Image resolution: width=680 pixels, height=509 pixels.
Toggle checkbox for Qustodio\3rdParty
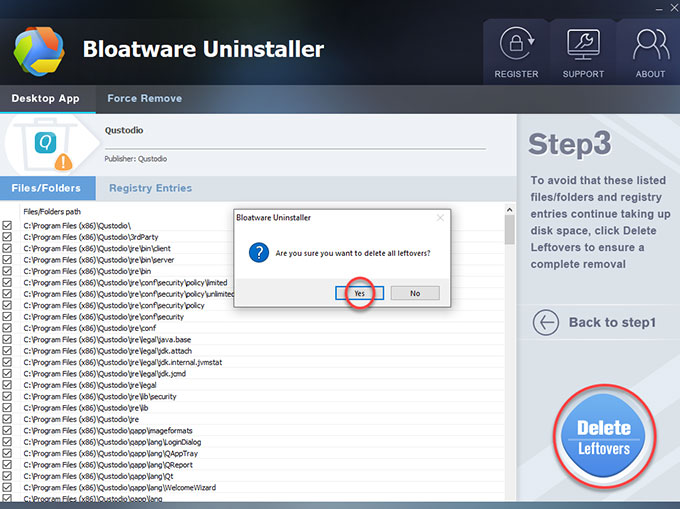point(7,237)
